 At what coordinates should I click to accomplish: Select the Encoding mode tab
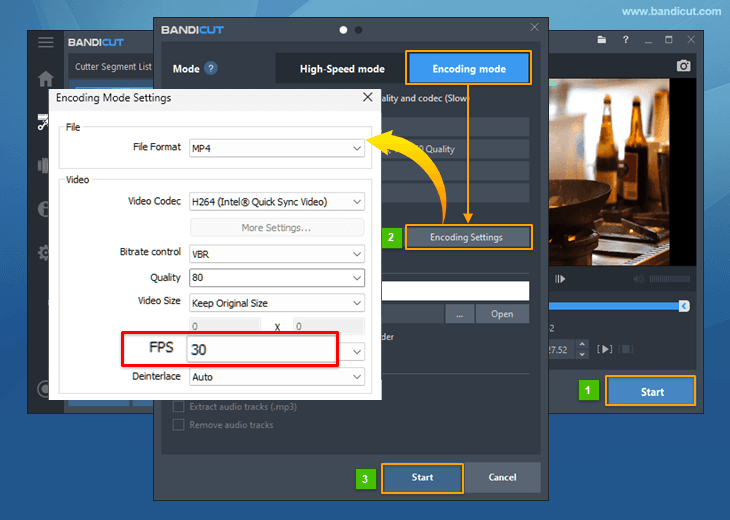point(468,69)
